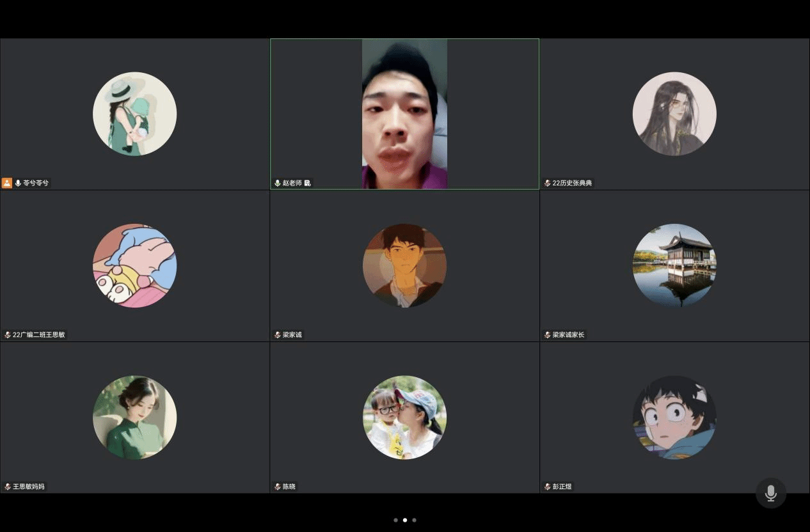Click the muted mic icon for 陈晓
The height and width of the screenshot is (532, 810).
278,487
